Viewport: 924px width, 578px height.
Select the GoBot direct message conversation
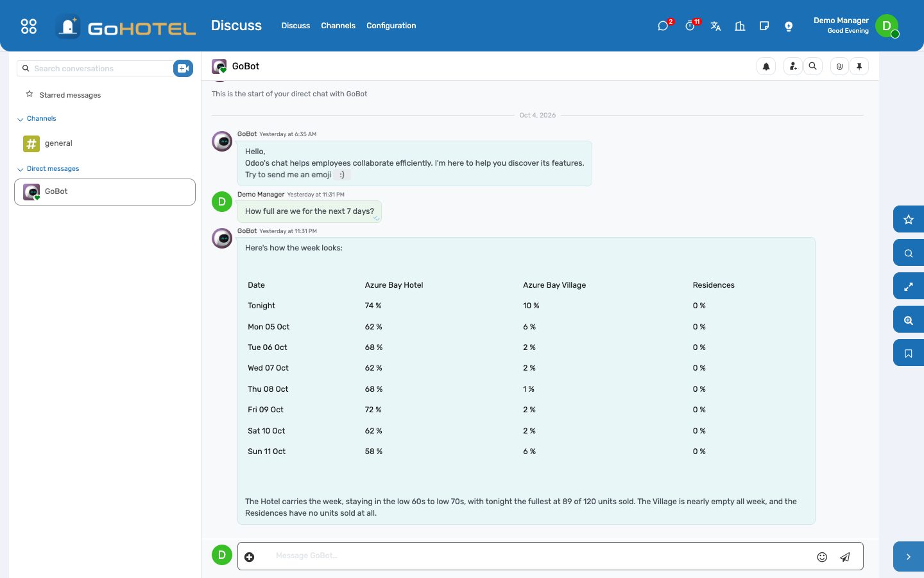point(105,192)
